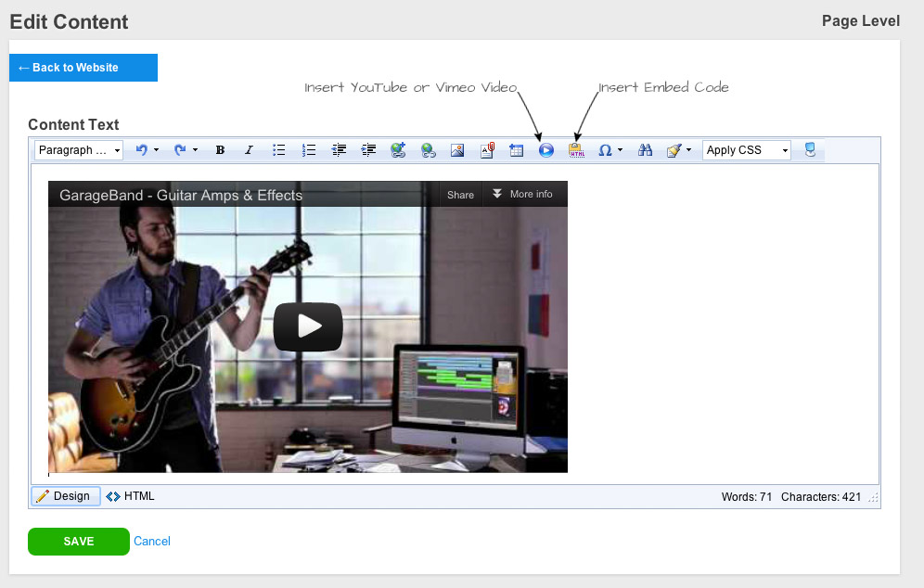Click the indent icon
This screenshot has width=924, height=588.
pyautogui.click(x=368, y=150)
